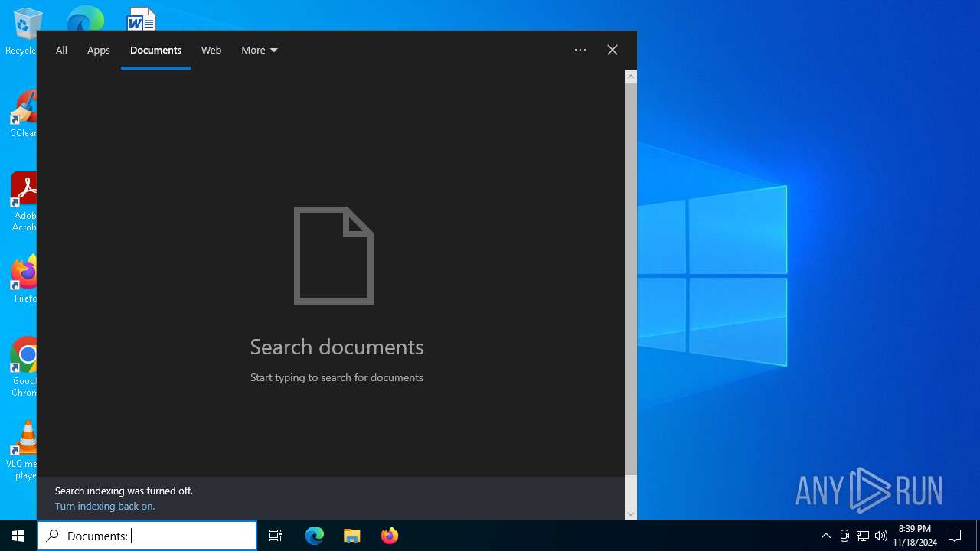Image resolution: width=980 pixels, height=551 pixels.
Task: Click the large document placeholder icon
Action: coord(334,256)
